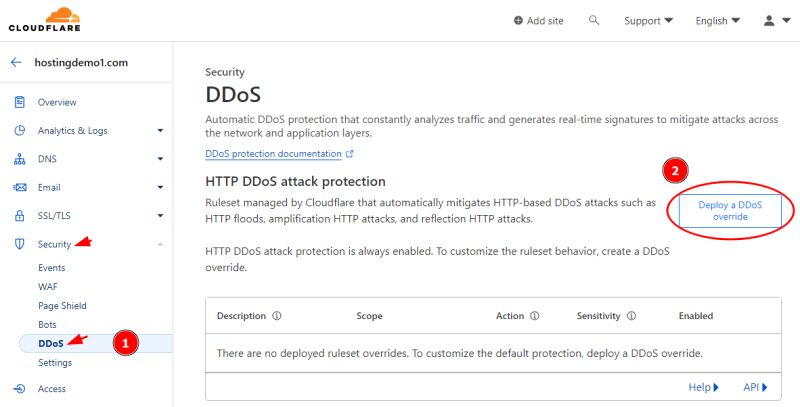800x407 pixels.
Task: Open the user account profile icon
Action: (x=769, y=20)
